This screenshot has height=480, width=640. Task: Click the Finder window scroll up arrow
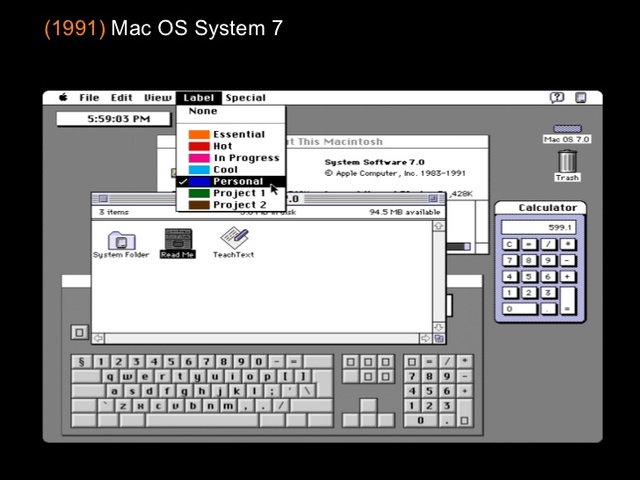click(x=439, y=226)
